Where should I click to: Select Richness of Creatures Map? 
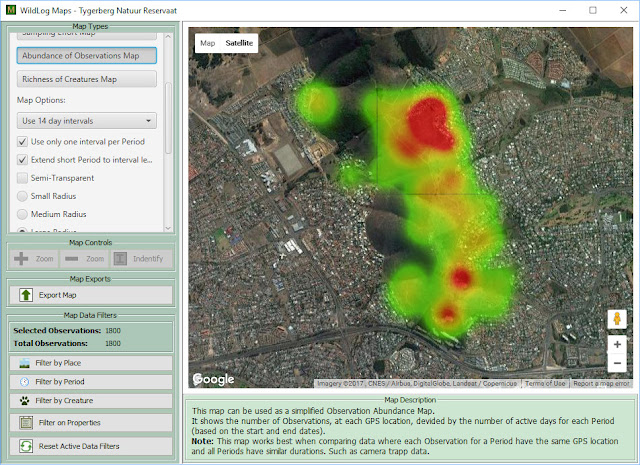click(x=87, y=79)
